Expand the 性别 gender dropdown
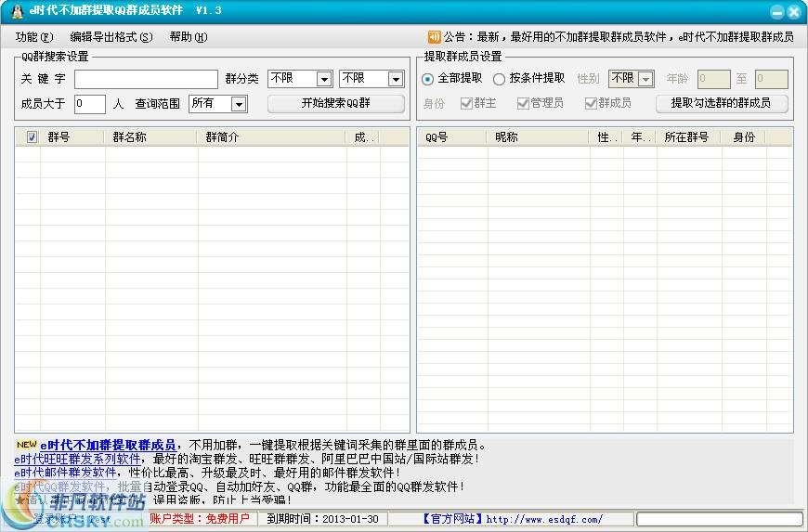 pos(645,79)
